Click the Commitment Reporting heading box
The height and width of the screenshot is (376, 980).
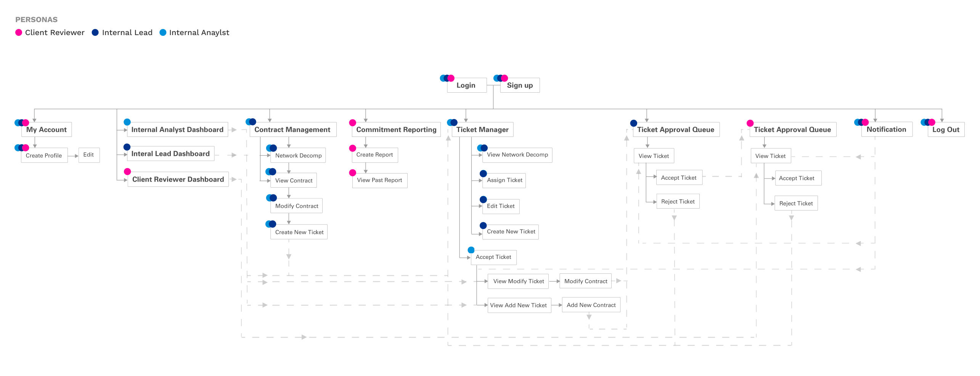(396, 129)
